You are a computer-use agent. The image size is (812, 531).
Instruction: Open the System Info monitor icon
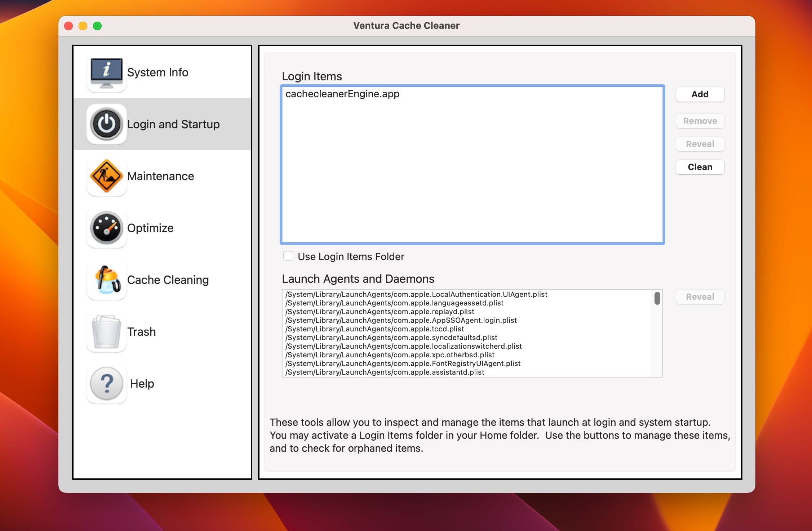pyautogui.click(x=106, y=72)
